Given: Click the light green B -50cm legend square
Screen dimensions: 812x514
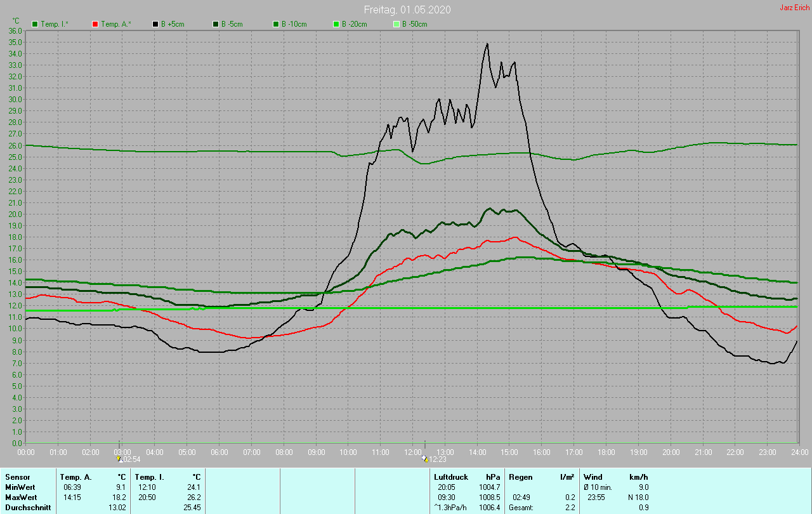Looking at the screenshot, I should tap(396, 24).
